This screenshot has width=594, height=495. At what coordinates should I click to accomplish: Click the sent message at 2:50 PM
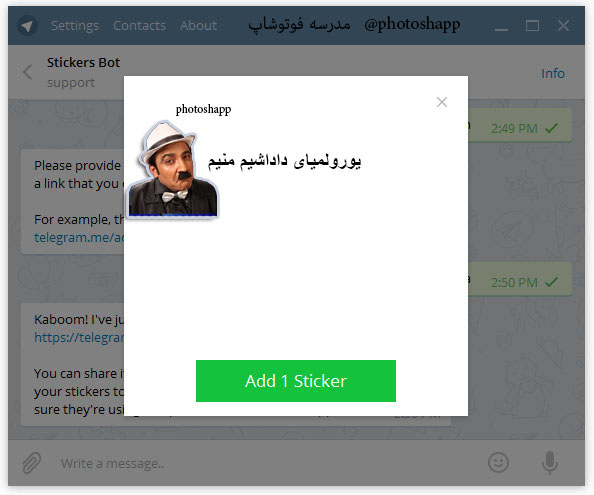pyautogui.click(x=520, y=279)
